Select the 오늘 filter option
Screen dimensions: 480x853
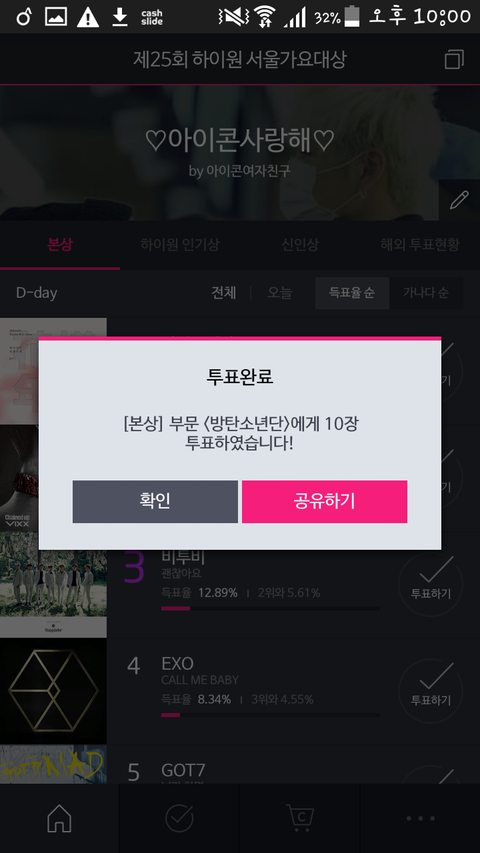279,293
